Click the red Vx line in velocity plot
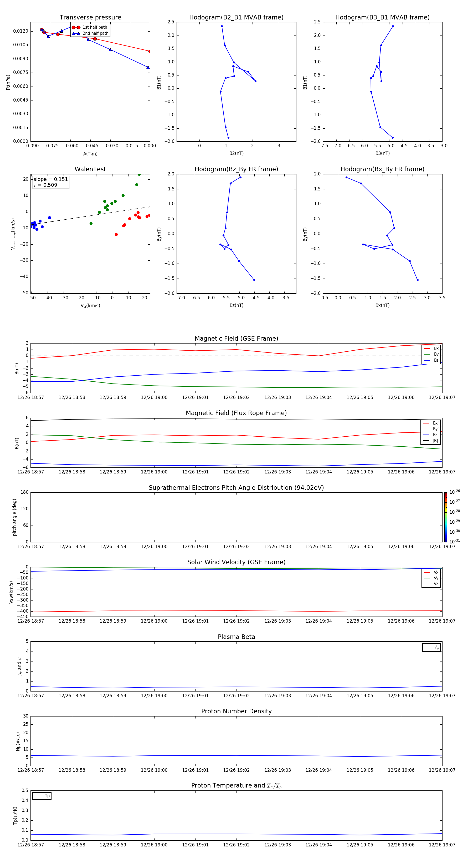473x868 pixels. (236, 610)
